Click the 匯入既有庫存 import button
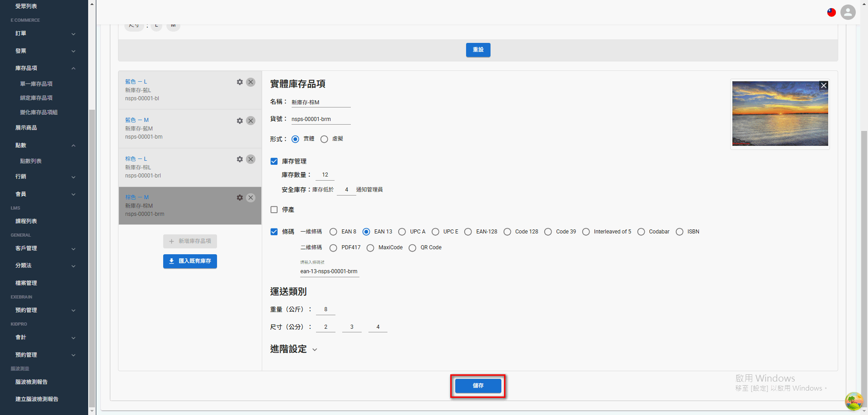The image size is (868, 415). [x=190, y=261]
